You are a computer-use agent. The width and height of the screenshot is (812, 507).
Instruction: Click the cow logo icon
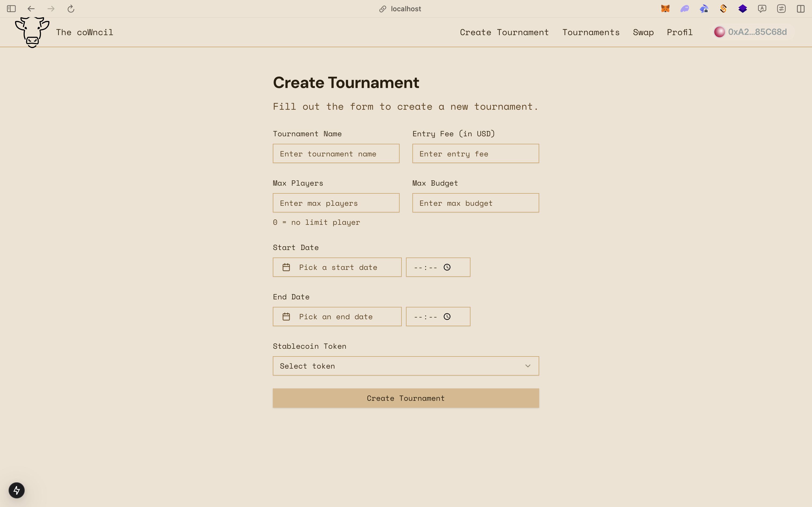pyautogui.click(x=32, y=32)
